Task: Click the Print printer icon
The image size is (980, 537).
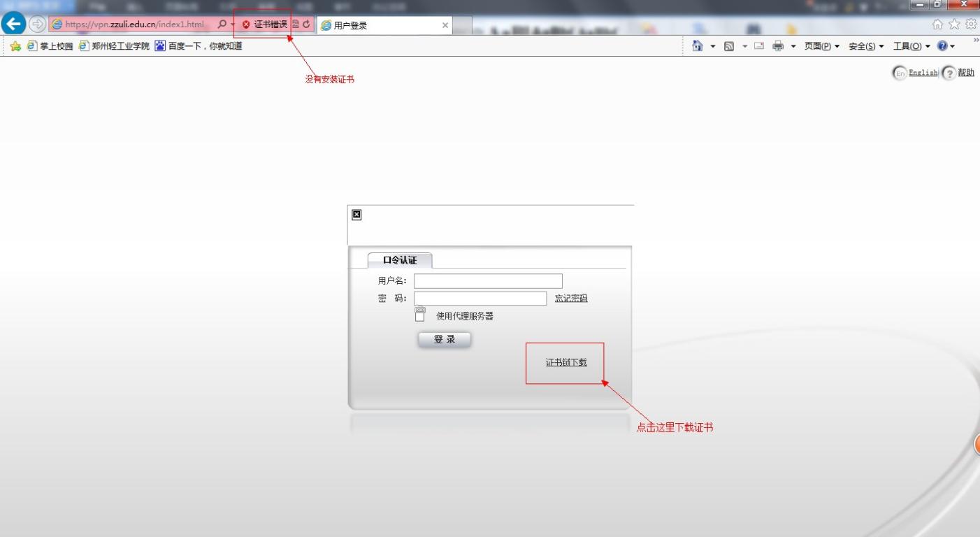Action: tap(778, 46)
